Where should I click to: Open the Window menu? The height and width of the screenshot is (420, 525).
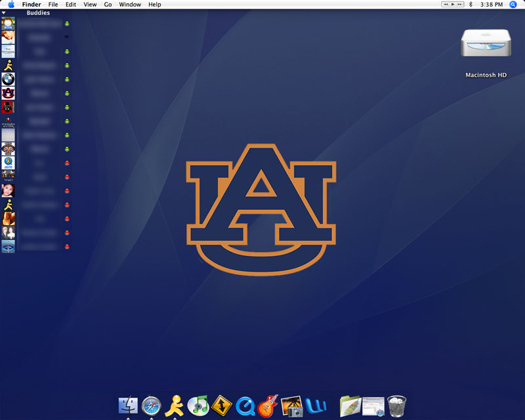tap(130, 5)
